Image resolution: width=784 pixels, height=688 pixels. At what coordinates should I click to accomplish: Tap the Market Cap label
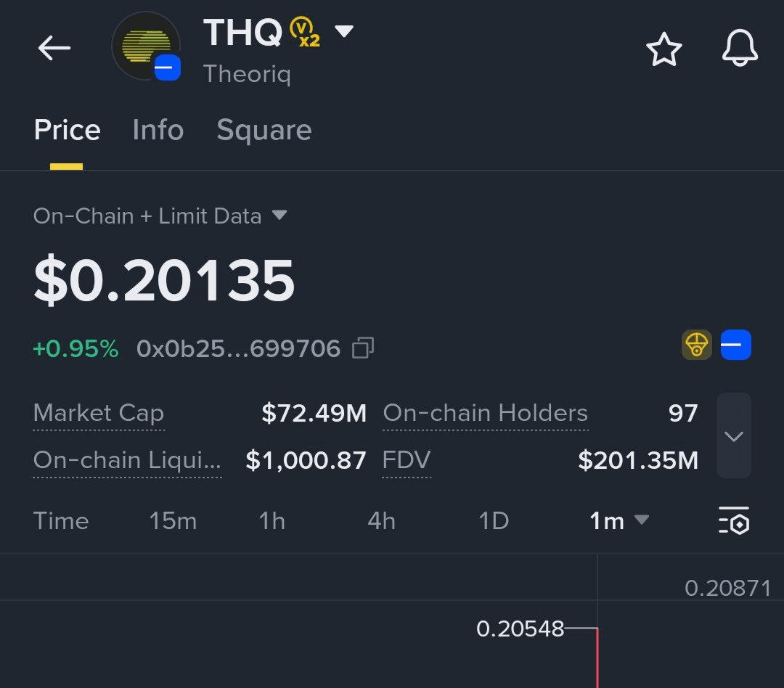(99, 413)
